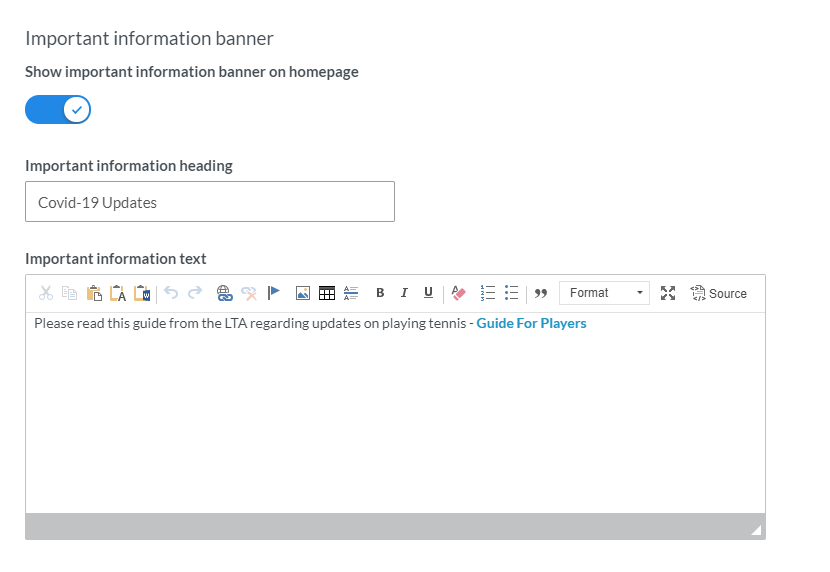This screenshot has width=830, height=572.
Task: Open the Format dropdown
Action: pos(604,293)
